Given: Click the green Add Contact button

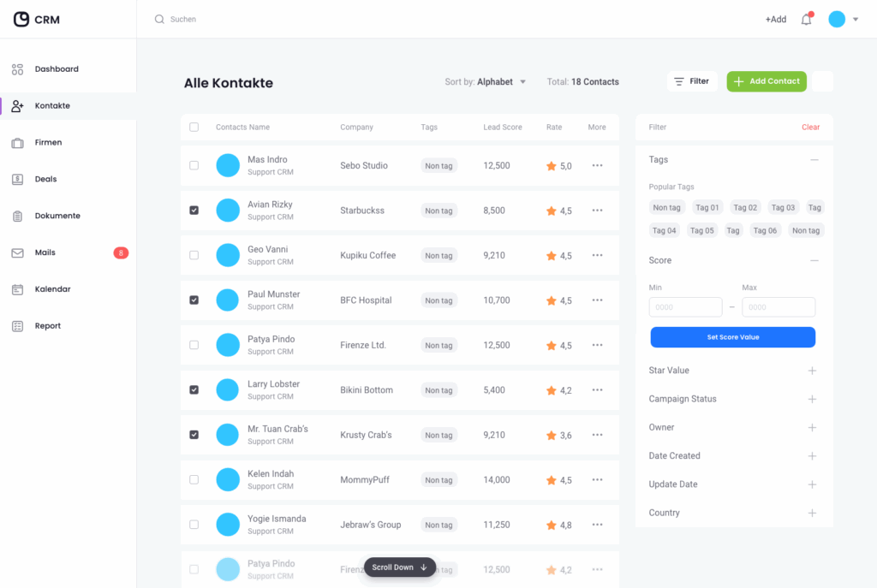Looking at the screenshot, I should [x=767, y=81].
